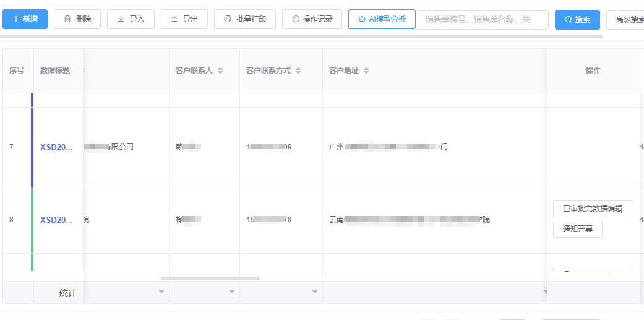
Task: Click the table horizontal scrollbar thumb
Action: pos(210,279)
